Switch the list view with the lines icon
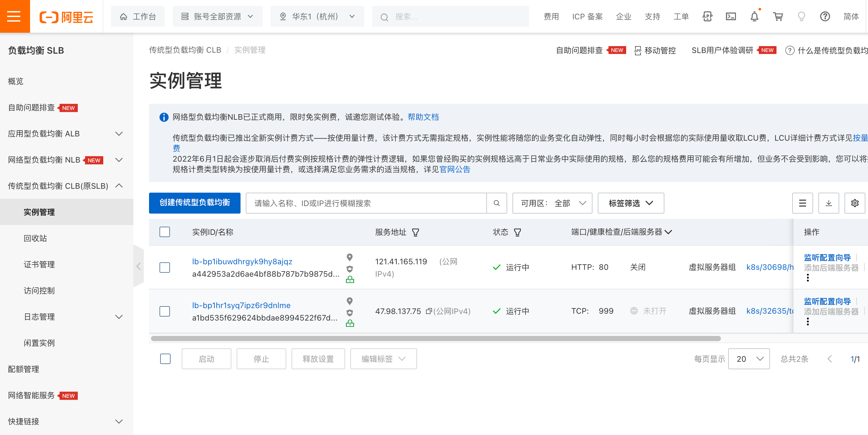The image size is (868, 435). pyautogui.click(x=802, y=203)
